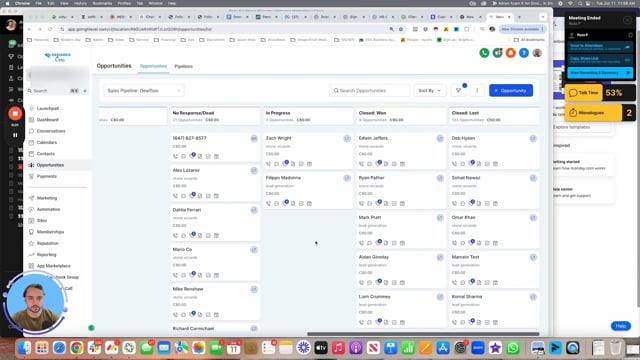Close the Meeting Ended panel
Screen dimensions: 640x360
pyautogui.click(x=627, y=20)
